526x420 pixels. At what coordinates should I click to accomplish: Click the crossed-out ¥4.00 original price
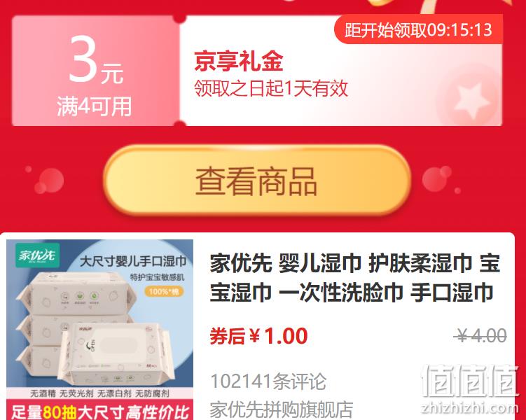point(482,335)
